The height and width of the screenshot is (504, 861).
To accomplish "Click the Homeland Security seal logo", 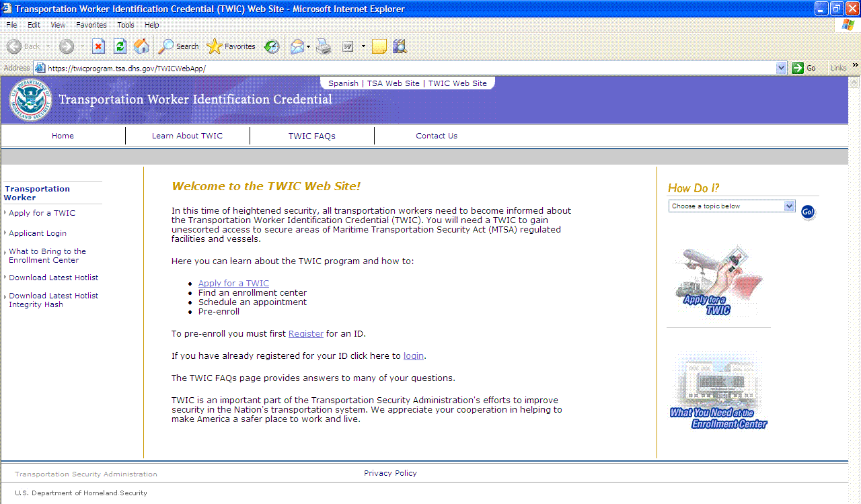I will tap(30, 99).
